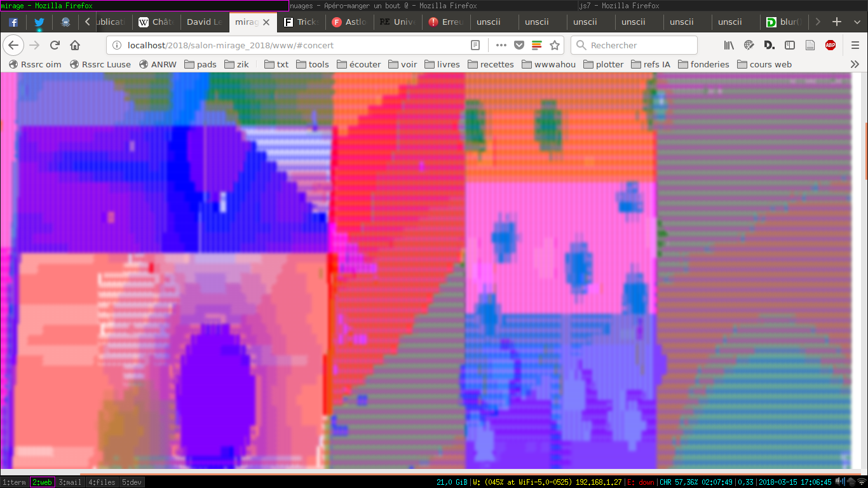List all tabs with the dropdown arrow
Viewport: 868px width, 488px height.
tap(857, 22)
